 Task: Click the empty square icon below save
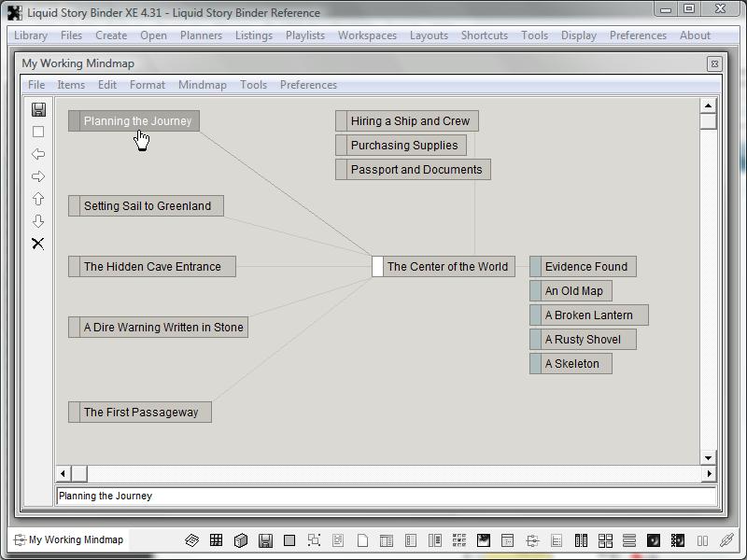[38, 132]
